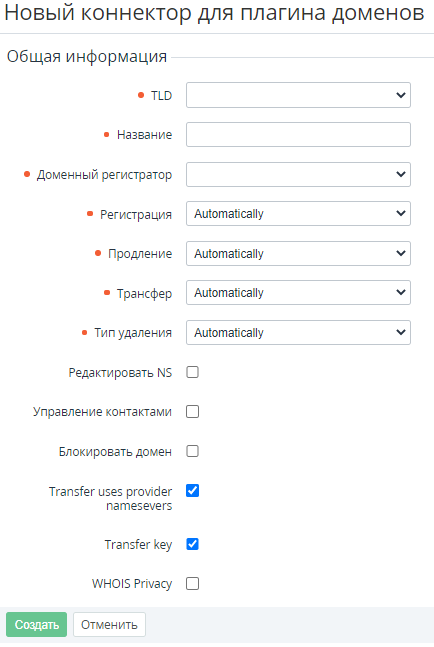434x647 pixels.
Task: Open the Регистрация mode dropdown
Action: (298, 213)
